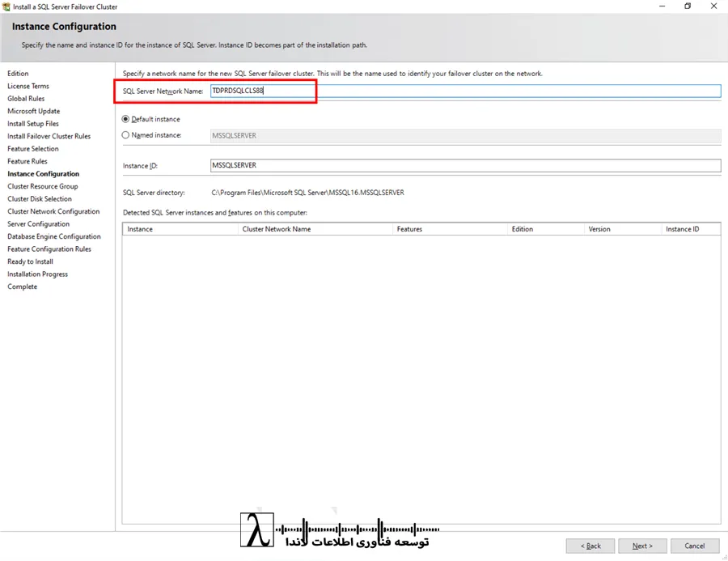Click the Instance ID label

140,166
